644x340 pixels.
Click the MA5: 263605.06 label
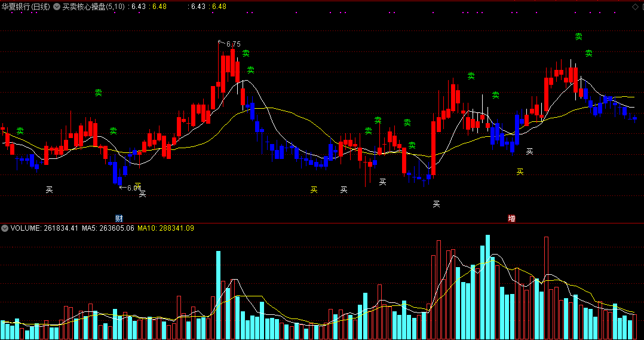coord(108,228)
